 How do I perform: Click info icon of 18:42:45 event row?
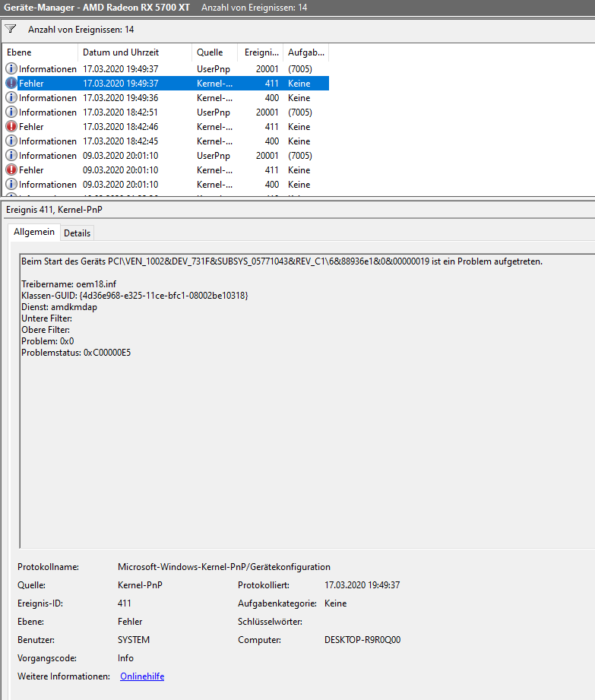pyautogui.click(x=11, y=141)
